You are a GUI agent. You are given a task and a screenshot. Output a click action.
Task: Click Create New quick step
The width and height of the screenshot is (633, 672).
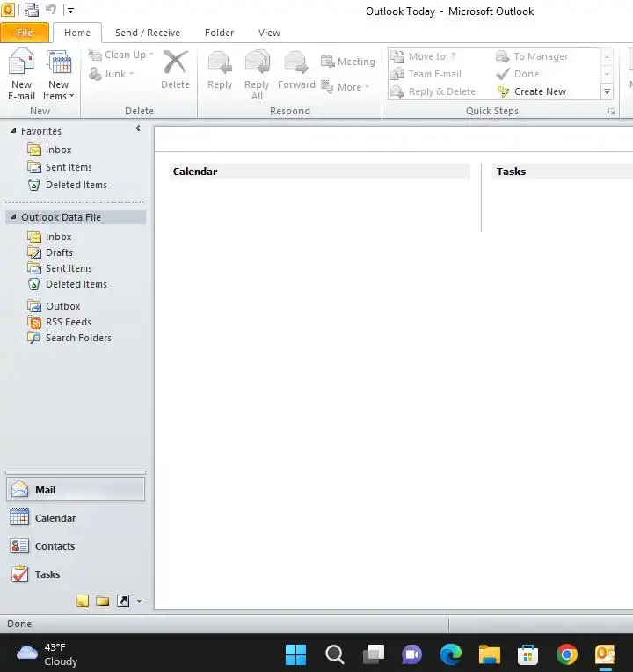(532, 91)
